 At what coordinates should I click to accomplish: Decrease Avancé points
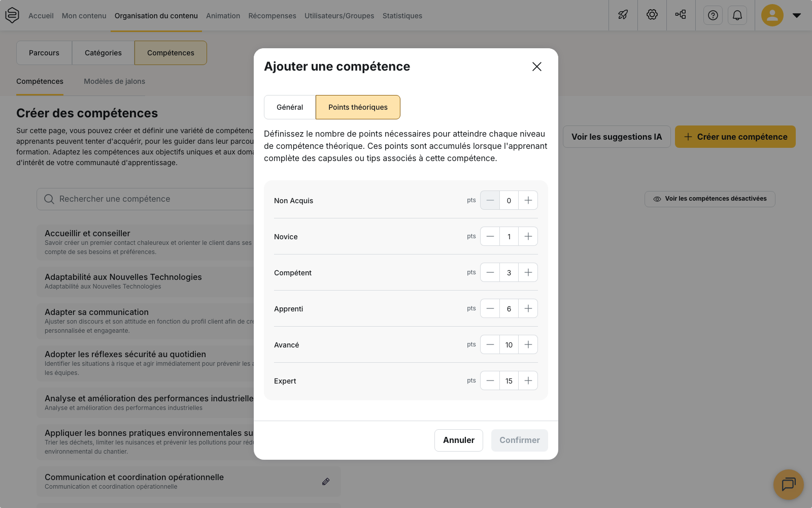[490, 344]
